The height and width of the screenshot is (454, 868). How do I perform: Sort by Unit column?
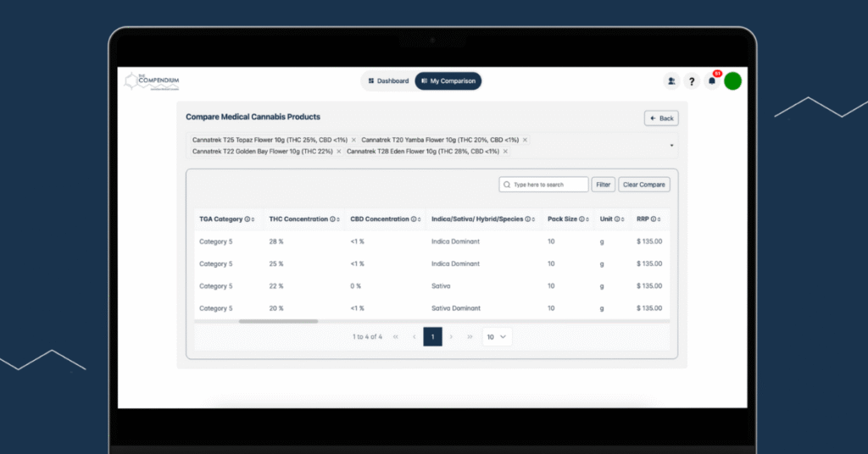(x=623, y=219)
